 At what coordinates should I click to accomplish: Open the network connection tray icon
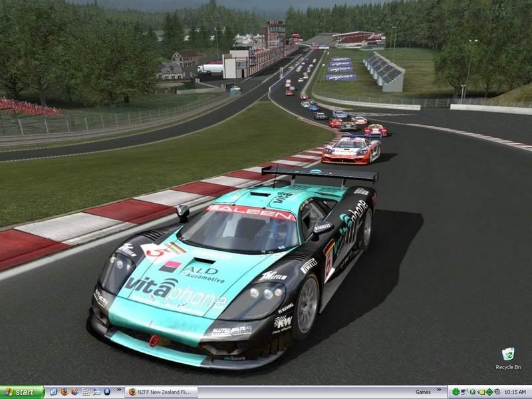click(464, 392)
